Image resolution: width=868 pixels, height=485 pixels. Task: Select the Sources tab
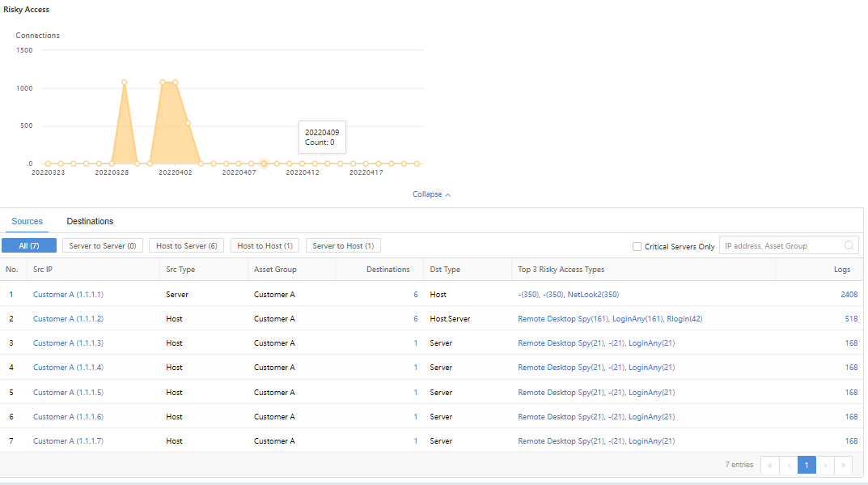27,221
